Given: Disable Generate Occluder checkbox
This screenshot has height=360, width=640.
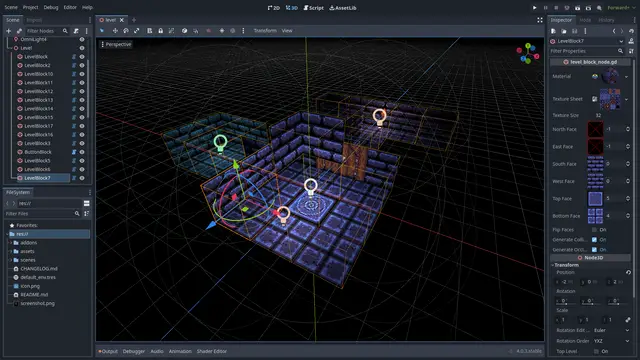Looking at the screenshot, I should tap(595, 249).
